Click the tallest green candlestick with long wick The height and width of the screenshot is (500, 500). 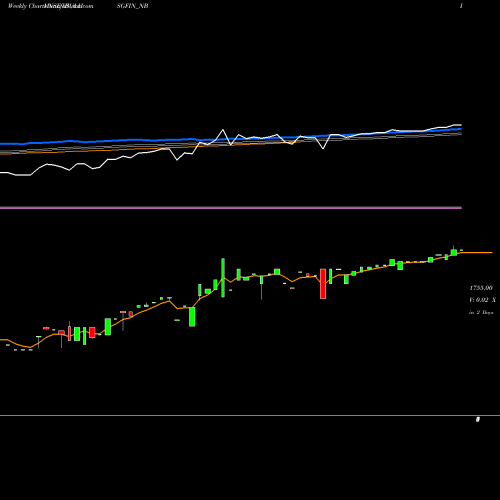pyautogui.click(x=223, y=278)
